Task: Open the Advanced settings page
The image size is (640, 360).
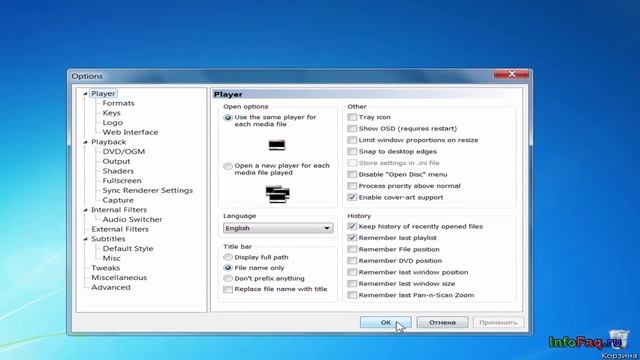Action: [x=111, y=287]
